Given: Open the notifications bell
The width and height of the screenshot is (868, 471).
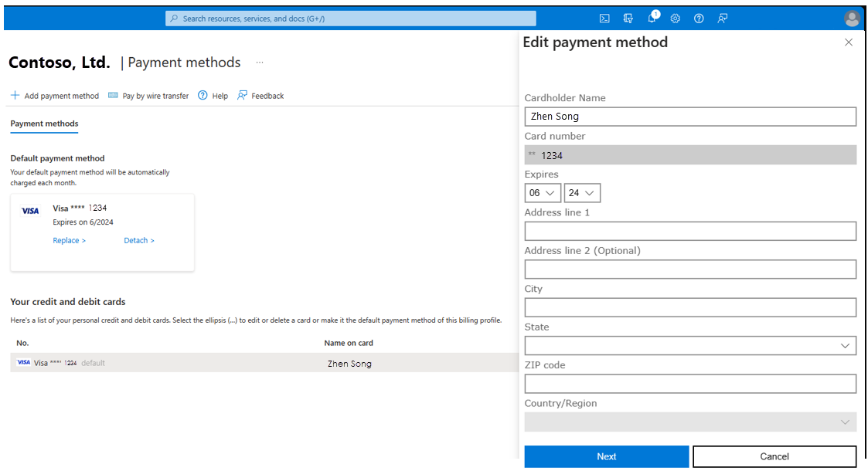Looking at the screenshot, I should 652,18.
